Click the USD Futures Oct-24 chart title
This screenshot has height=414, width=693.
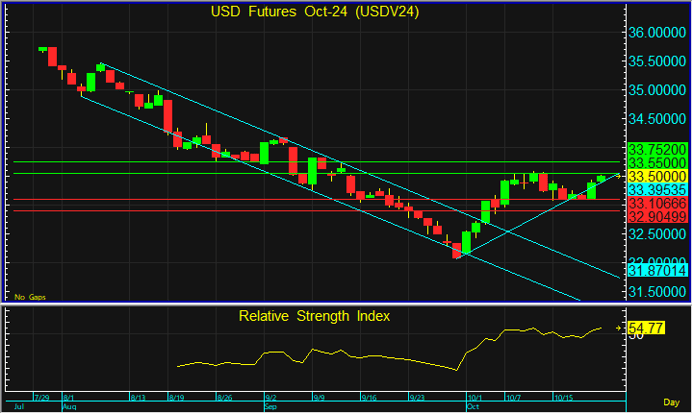[314, 12]
